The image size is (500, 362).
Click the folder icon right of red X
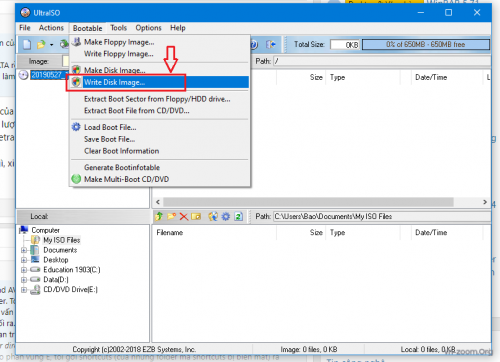click(196, 217)
